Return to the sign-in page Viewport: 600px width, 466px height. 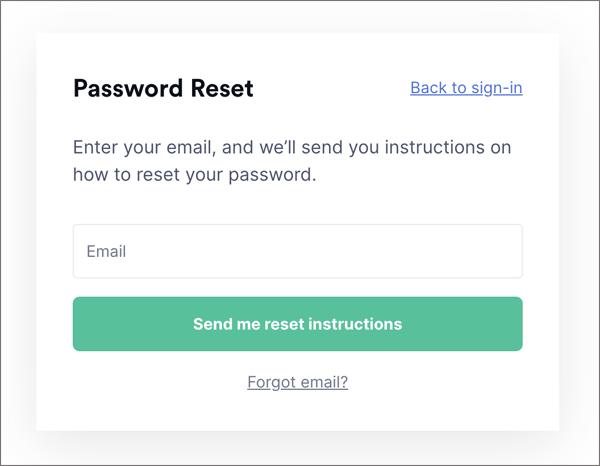point(466,88)
